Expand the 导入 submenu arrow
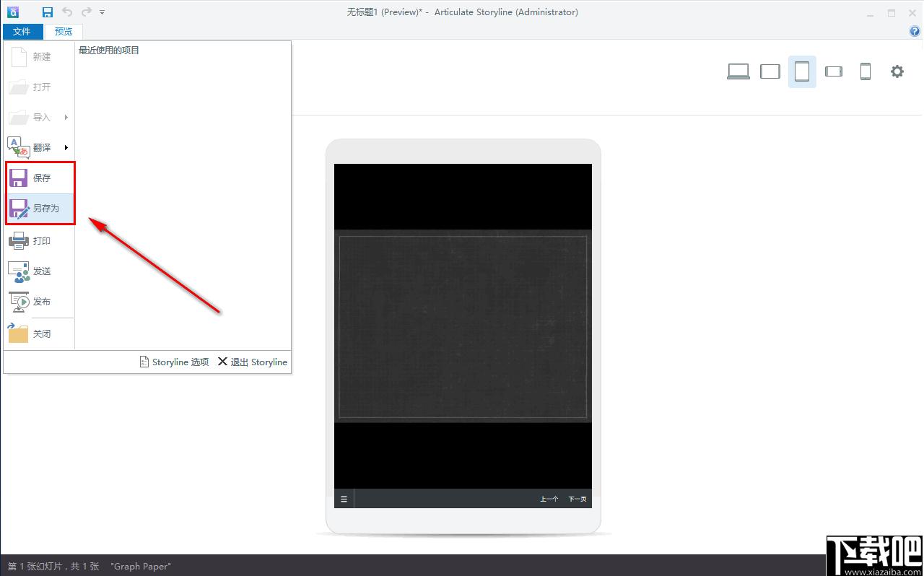 tap(66, 117)
